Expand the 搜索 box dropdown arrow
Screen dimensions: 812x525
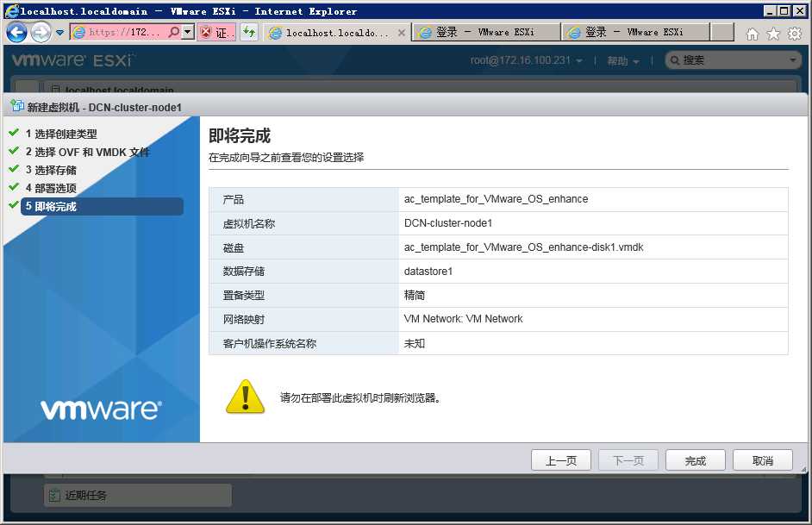point(793,60)
